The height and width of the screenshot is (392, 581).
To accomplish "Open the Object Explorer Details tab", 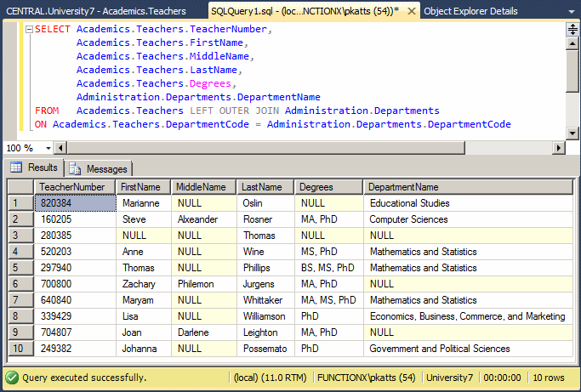I will click(470, 11).
